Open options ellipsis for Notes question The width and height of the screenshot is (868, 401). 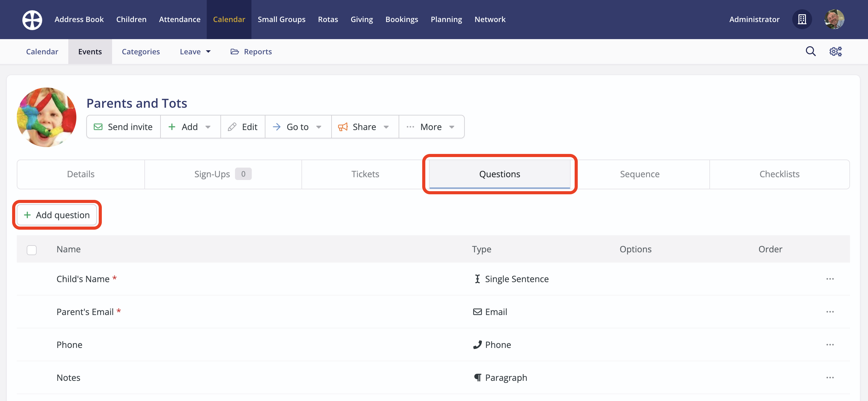(x=830, y=377)
